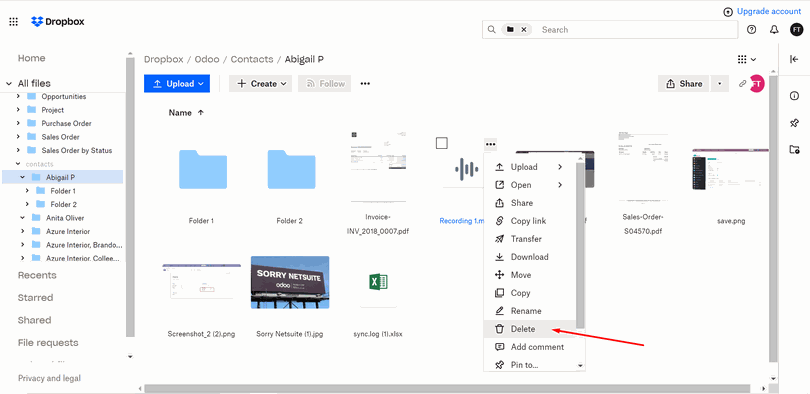The image size is (810, 394).
Task: Choose Transfer in context menu
Action: [529, 239]
